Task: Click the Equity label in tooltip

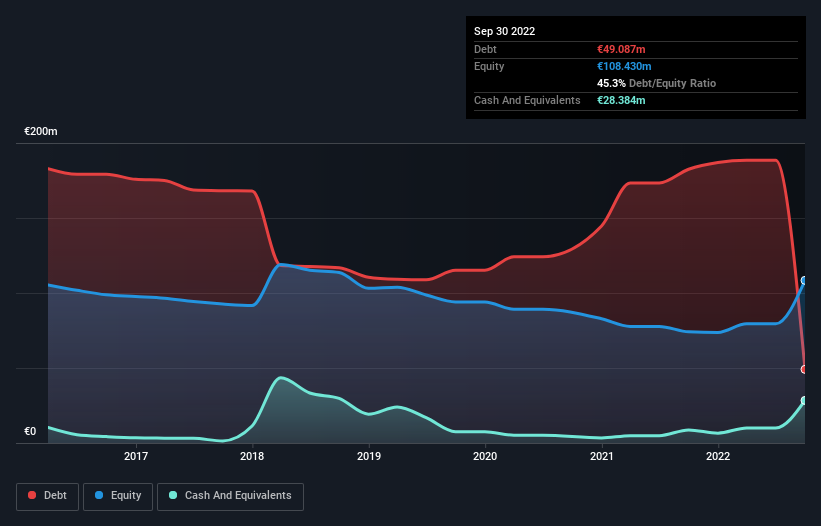Action: (489, 66)
